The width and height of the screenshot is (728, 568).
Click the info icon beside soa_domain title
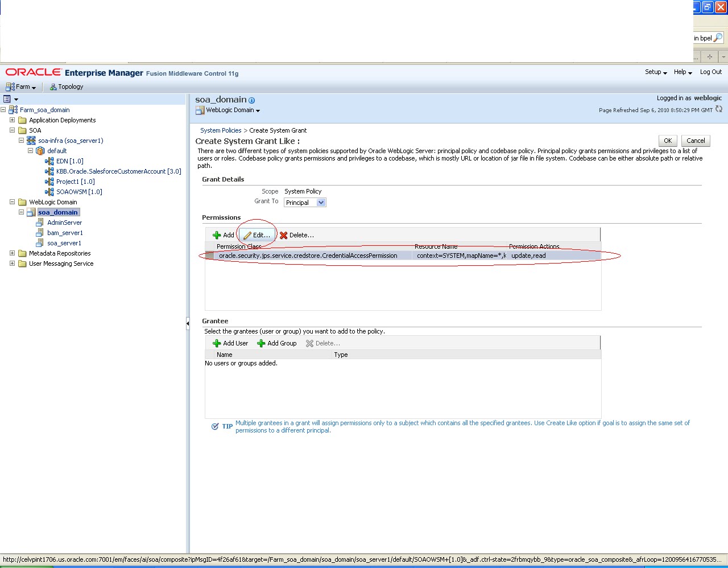click(x=250, y=99)
